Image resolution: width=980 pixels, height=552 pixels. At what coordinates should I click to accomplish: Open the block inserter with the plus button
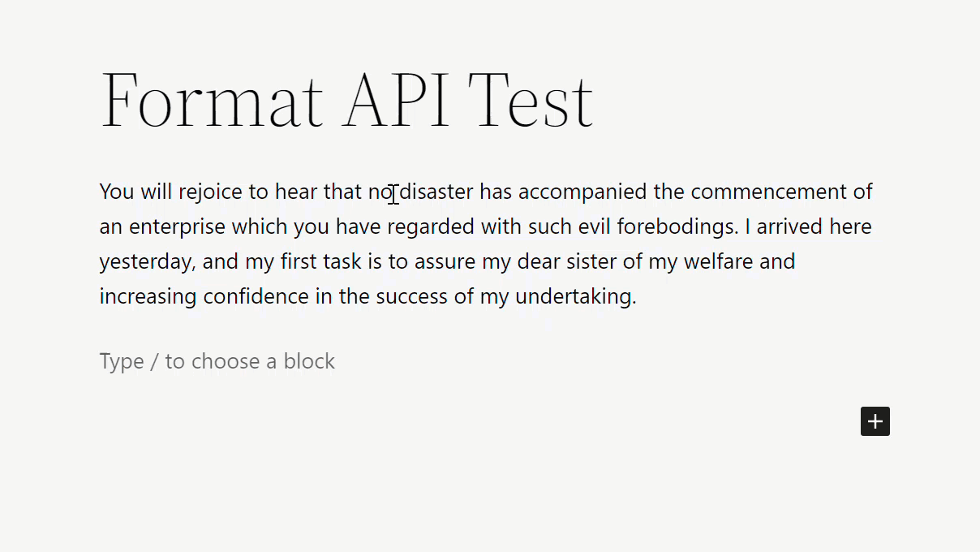[875, 421]
